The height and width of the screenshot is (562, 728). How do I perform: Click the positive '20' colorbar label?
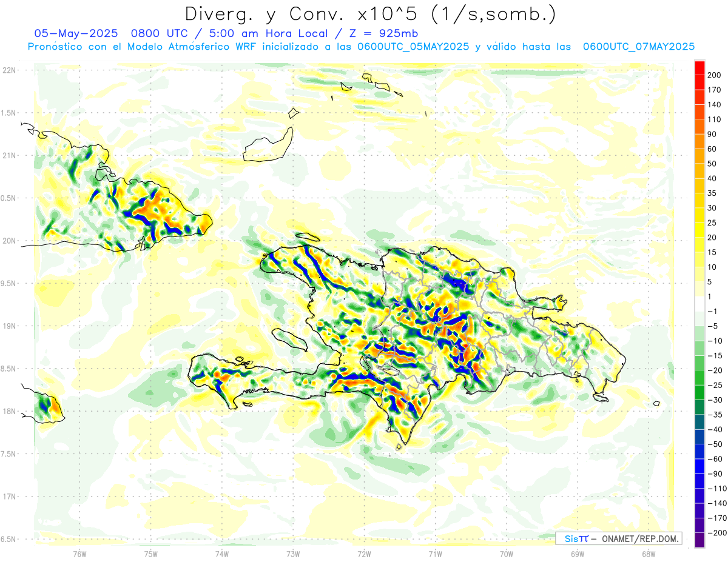[712, 238]
